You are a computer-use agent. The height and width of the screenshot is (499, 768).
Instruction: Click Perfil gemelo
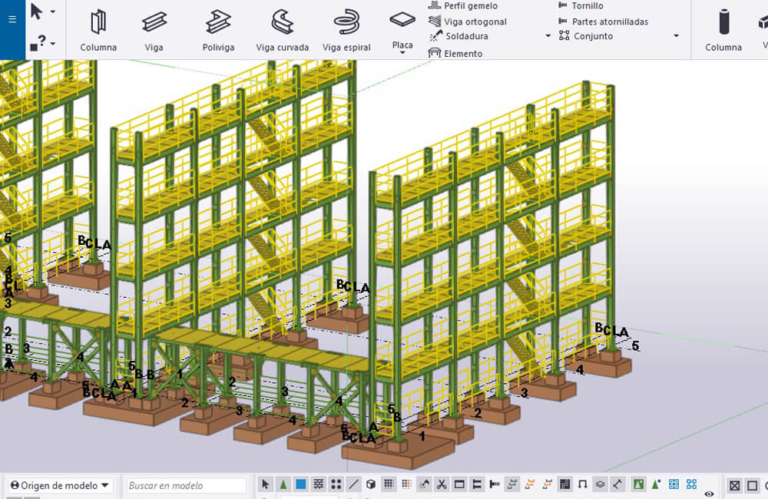(463, 6)
